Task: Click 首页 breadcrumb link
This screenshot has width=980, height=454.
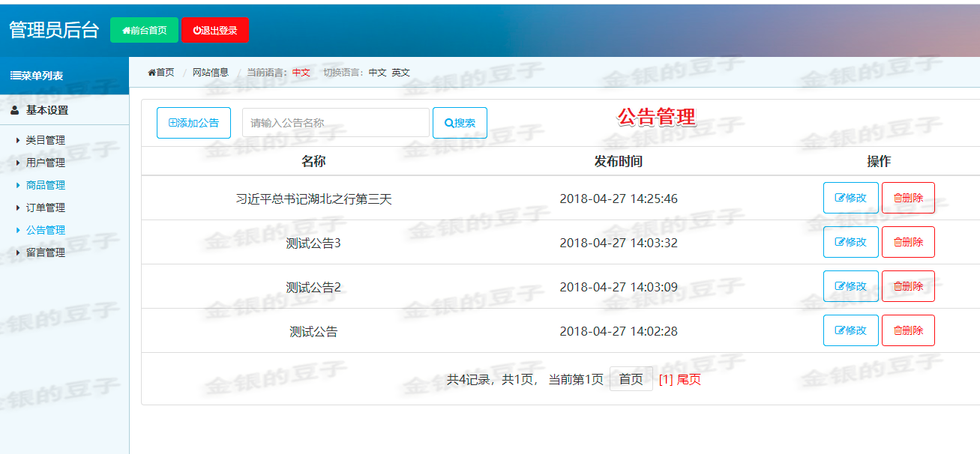Action: [x=161, y=73]
